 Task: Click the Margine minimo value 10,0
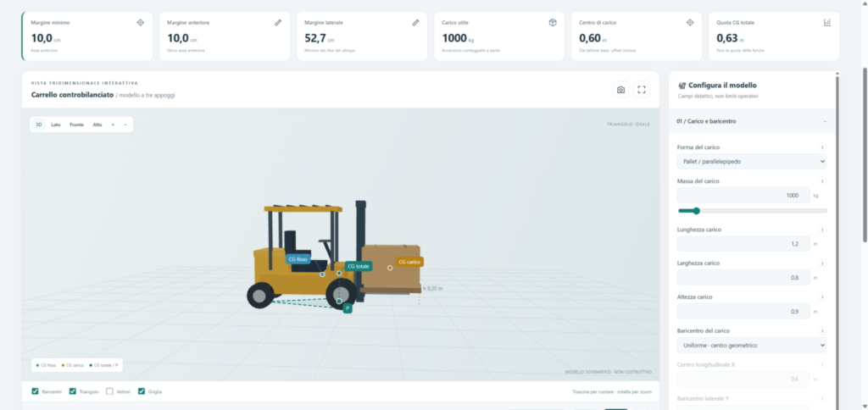click(x=42, y=38)
